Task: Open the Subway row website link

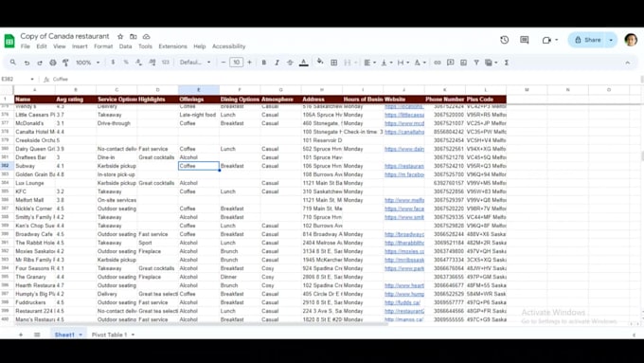Action: point(404,166)
